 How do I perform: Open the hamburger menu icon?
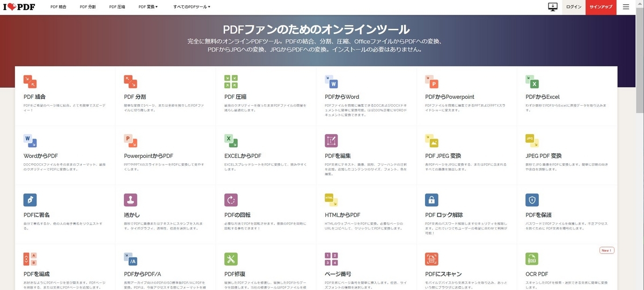(x=626, y=7)
